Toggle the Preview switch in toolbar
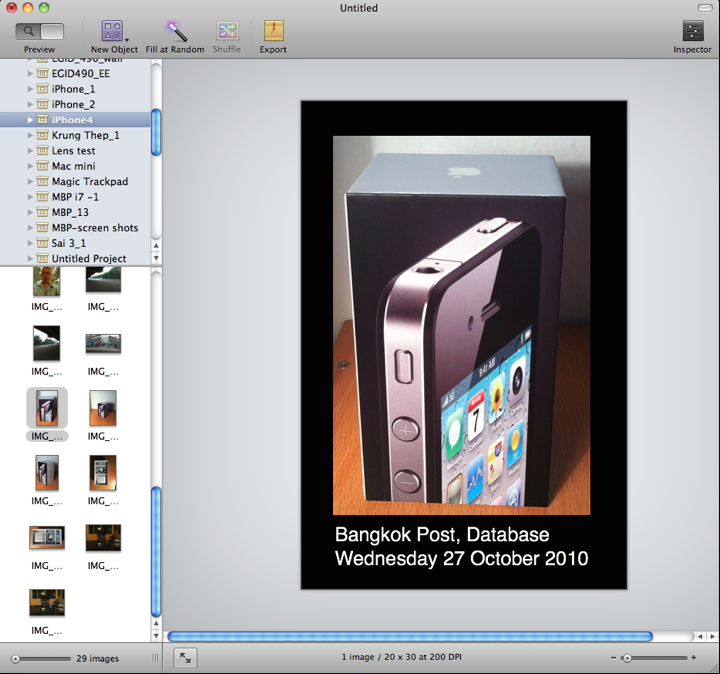 [39, 32]
